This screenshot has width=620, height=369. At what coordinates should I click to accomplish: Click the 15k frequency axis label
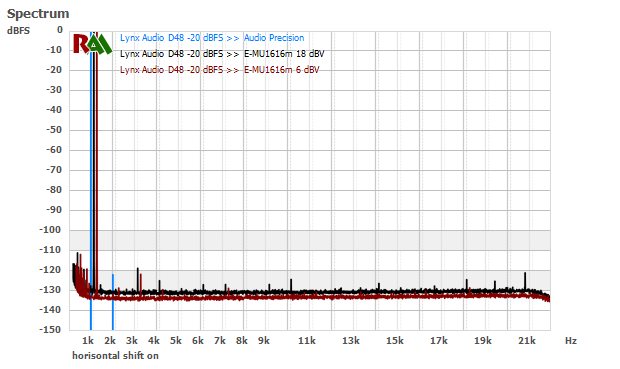point(395,341)
